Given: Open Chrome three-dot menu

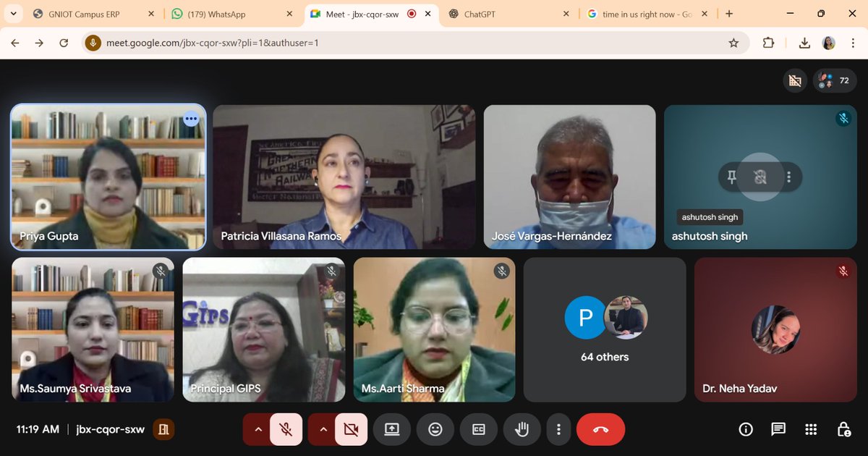Looking at the screenshot, I should [852, 43].
